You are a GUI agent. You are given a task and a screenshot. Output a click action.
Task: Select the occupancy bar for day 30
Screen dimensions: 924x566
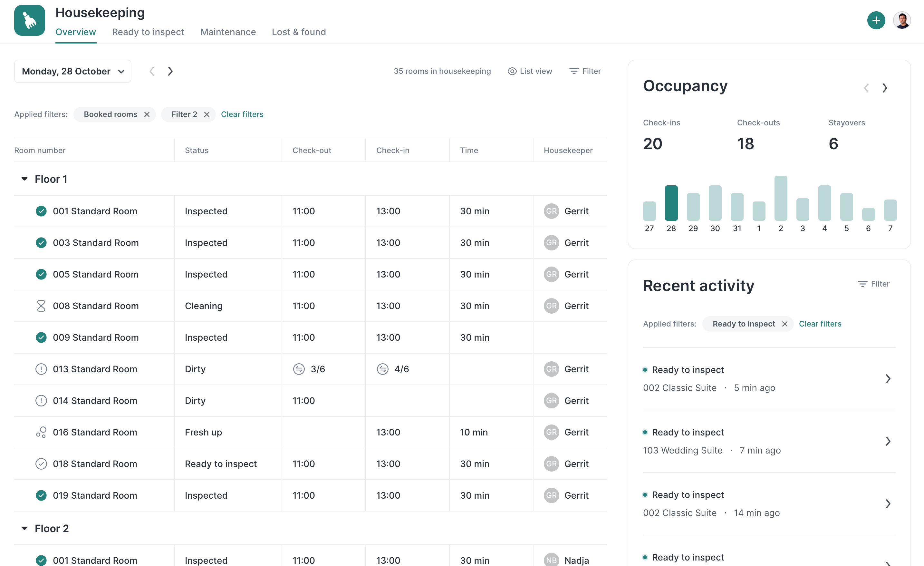715,203
